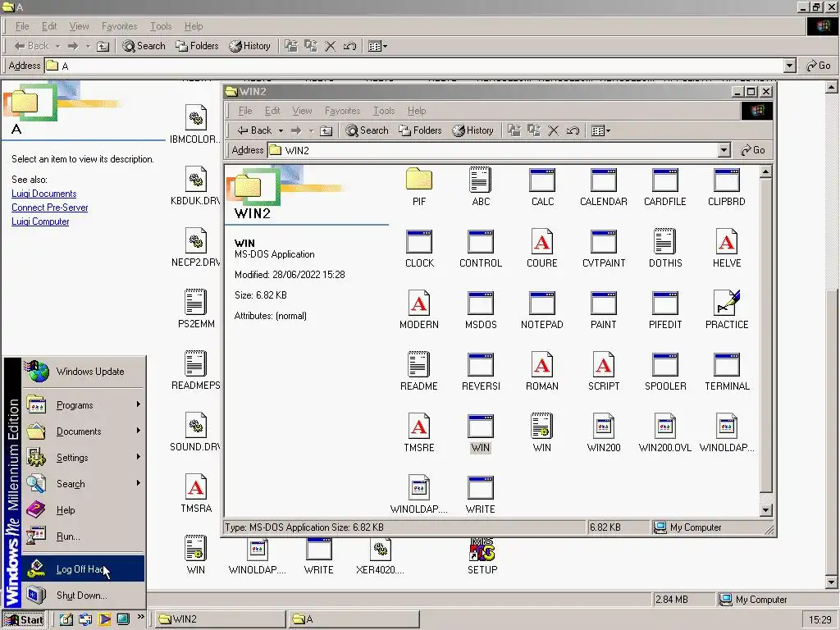
Task: Click Folders button in WIN2 toolbar
Action: (420, 130)
